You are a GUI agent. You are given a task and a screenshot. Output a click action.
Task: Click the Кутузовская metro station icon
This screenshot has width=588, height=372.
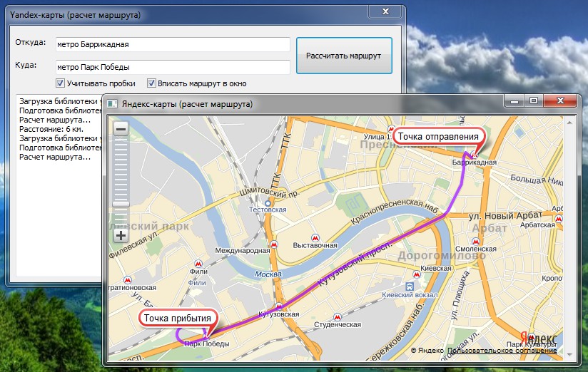[278, 307]
